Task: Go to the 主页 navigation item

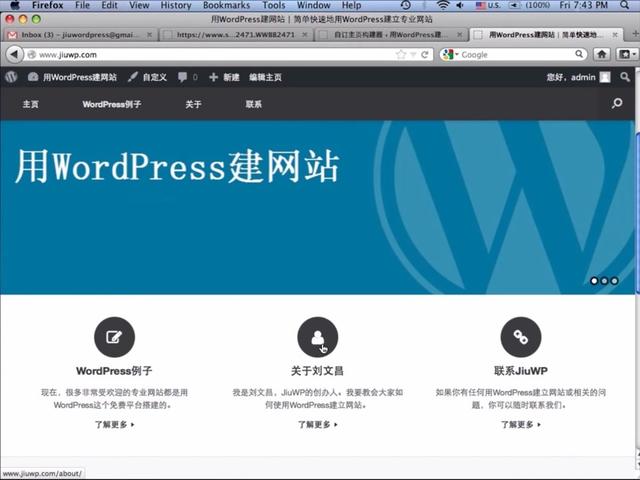Action: (31, 104)
